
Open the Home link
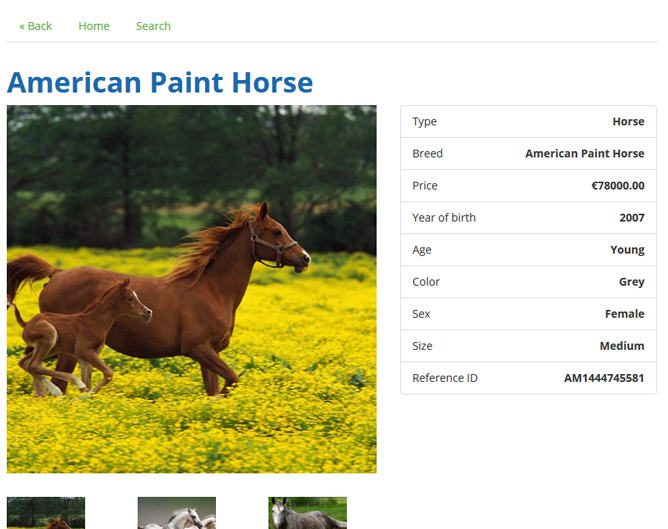point(94,26)
